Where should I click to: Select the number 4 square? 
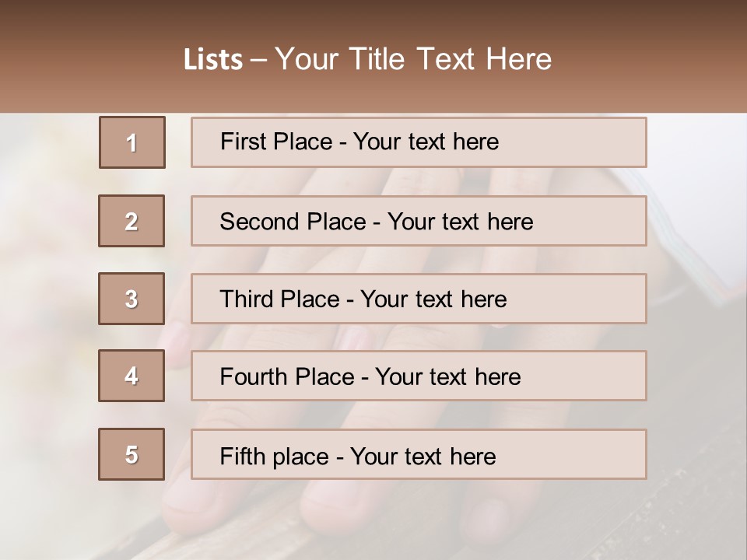pos(132,376)
